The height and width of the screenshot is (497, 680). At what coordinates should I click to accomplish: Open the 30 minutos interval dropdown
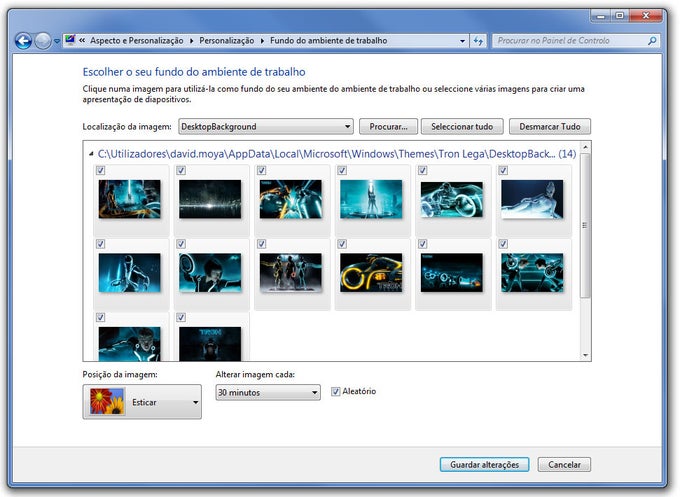[268, 392]
